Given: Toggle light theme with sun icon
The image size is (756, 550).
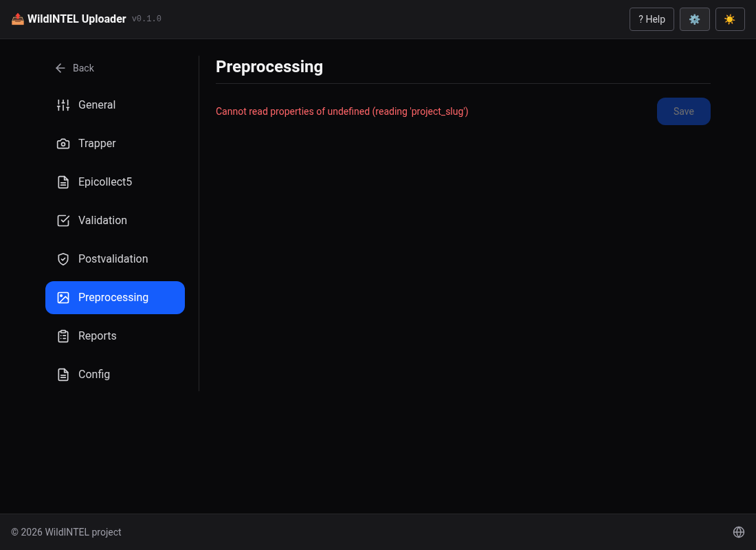Looking at the screenshot, I should (x=730, y=19).
